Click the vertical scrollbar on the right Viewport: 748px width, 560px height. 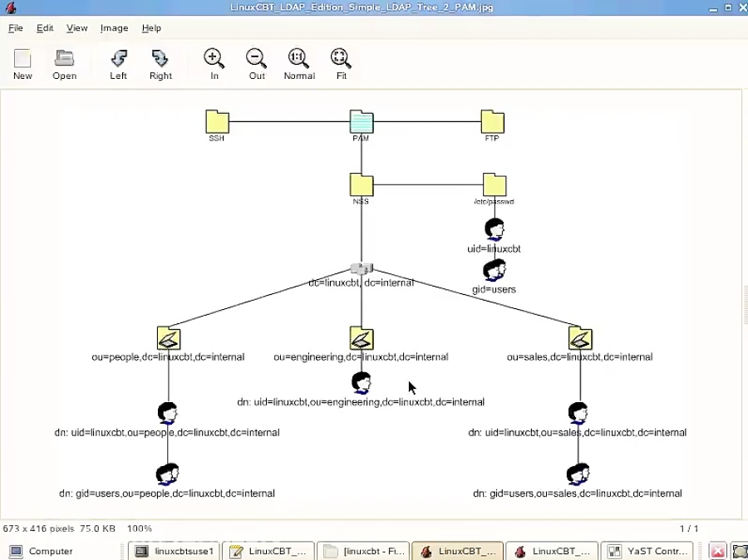pyautogui.click(x=743, y=307)
